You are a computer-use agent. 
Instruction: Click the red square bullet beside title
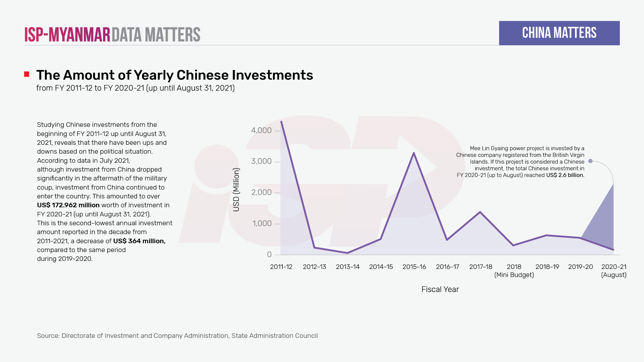pyautogui.click(x=27, y=74)
